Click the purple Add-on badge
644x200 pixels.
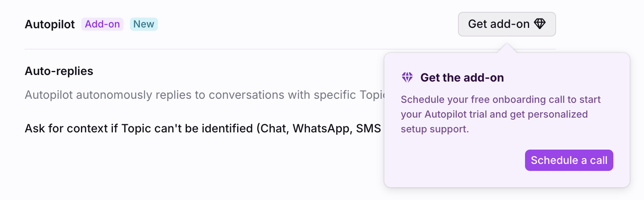[x=102, y=24]
